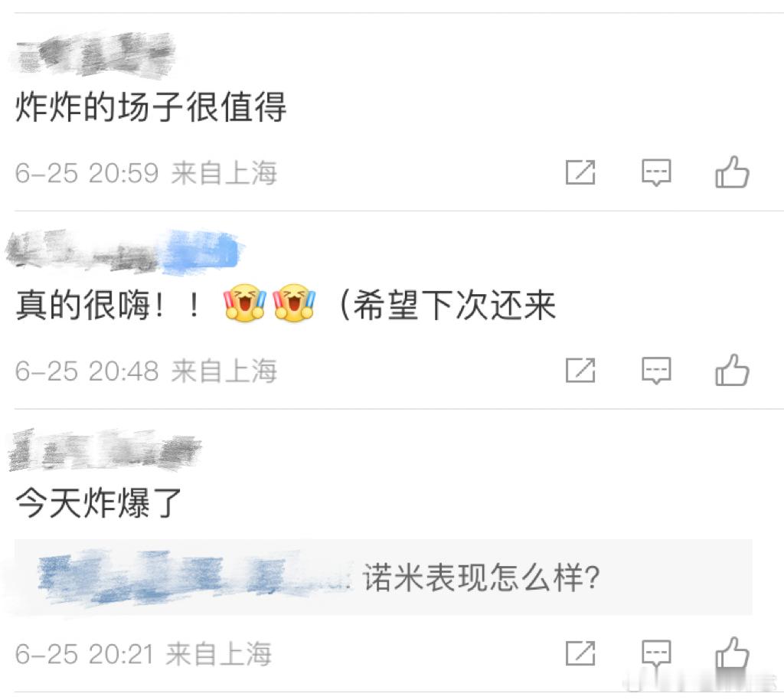Image resolution: width=784 pixels, height=700 pixels.
Task: Like the 炸炸的场子很值得 comment
Action: point(732,172)
